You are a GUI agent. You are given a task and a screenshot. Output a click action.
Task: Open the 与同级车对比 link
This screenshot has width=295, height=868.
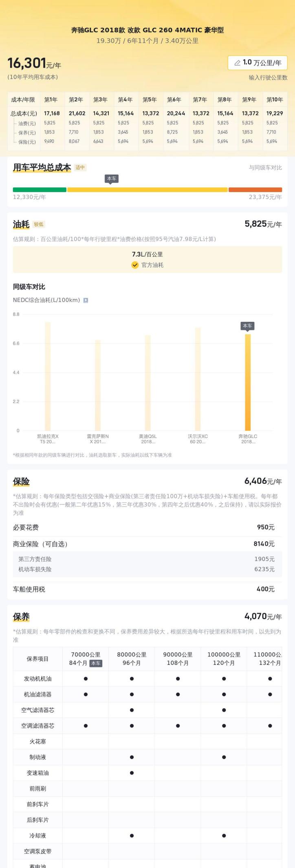pyautogui.click(x=265, y=168)
